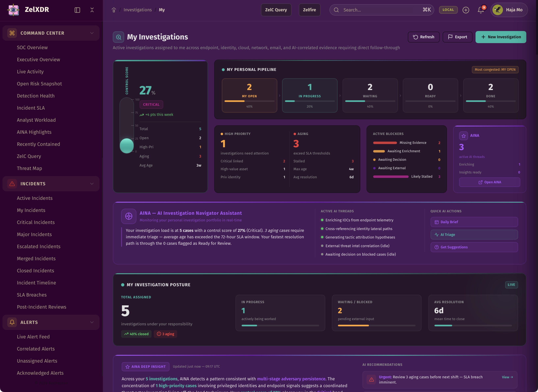Open the notifications bell
The height and width of the screenshot is (392, 538).
481,10
